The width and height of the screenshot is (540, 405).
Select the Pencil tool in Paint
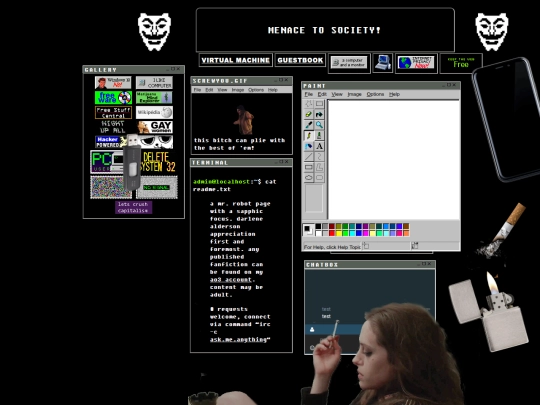tap(309, 136)
